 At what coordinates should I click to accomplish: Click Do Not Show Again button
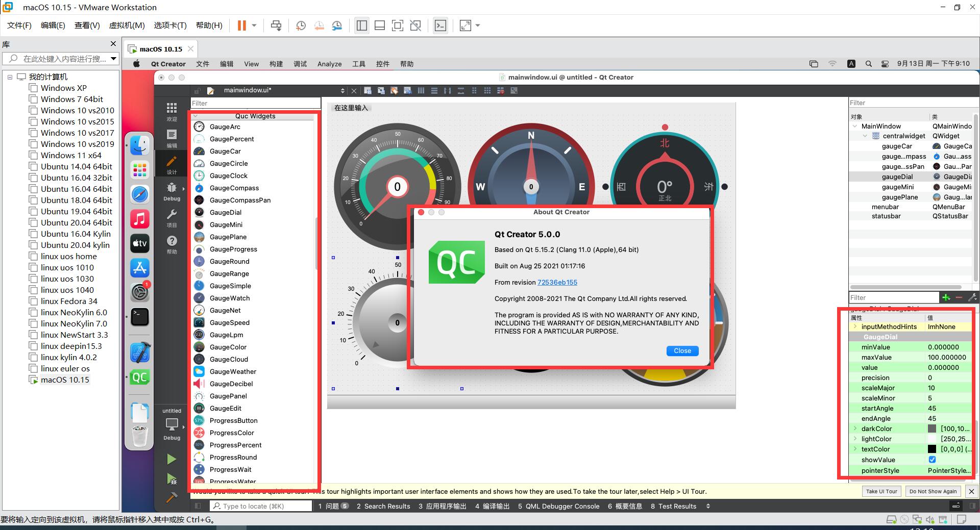pyautogui.click(x=933, y=491)
